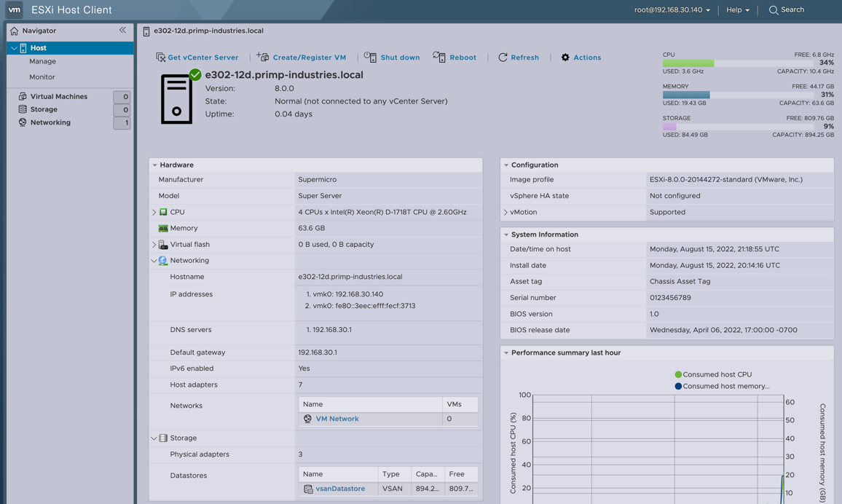The image size is (842, 504).
Task: Click the Shut down power icon
Action: point(370,56)
